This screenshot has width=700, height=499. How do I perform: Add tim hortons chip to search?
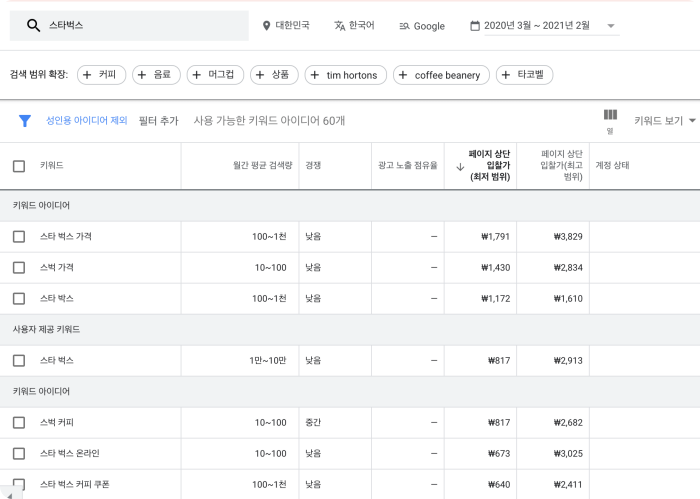coord(346,75)
